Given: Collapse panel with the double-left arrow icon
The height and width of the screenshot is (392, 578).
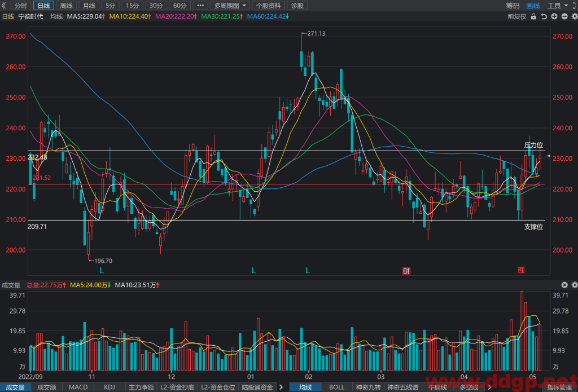Looking at the screenshot, I should [x=4, y=6].
